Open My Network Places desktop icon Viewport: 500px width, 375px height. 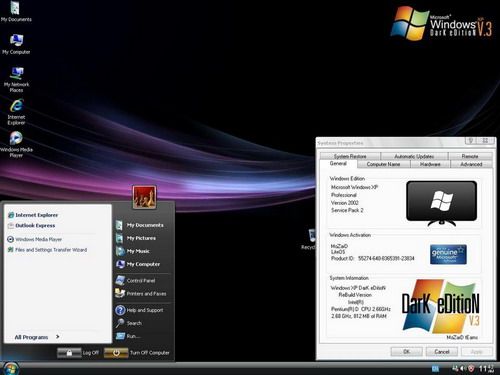click(16, 79)
